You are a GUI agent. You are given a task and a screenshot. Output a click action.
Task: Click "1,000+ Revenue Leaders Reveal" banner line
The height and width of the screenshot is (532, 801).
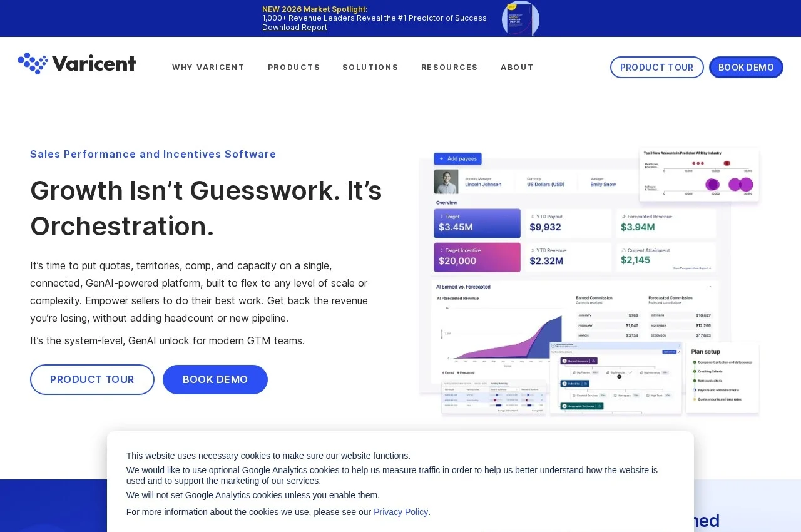pos(374,18)
